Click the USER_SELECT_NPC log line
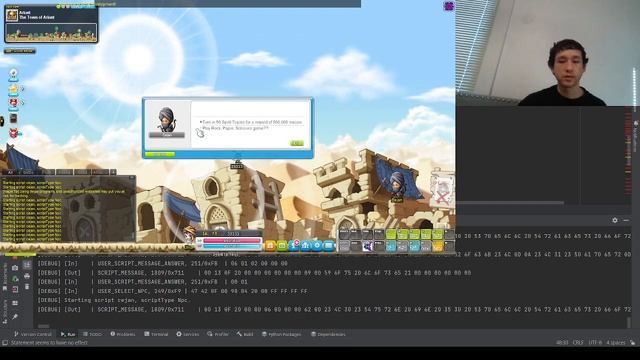Screen dimensions: 640x360 pyautogui.click(x=173, y=291)
